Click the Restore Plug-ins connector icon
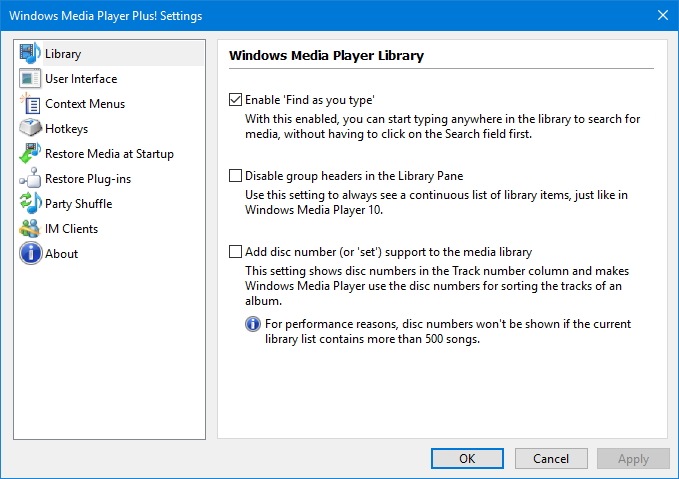 point(30,178)
